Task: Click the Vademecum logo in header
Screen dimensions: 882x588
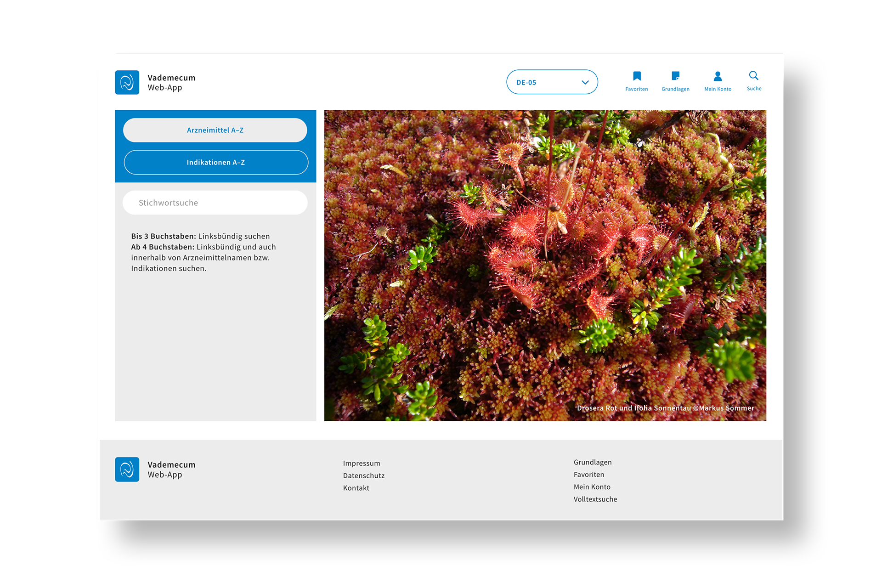Action: (x=127, y=83)
